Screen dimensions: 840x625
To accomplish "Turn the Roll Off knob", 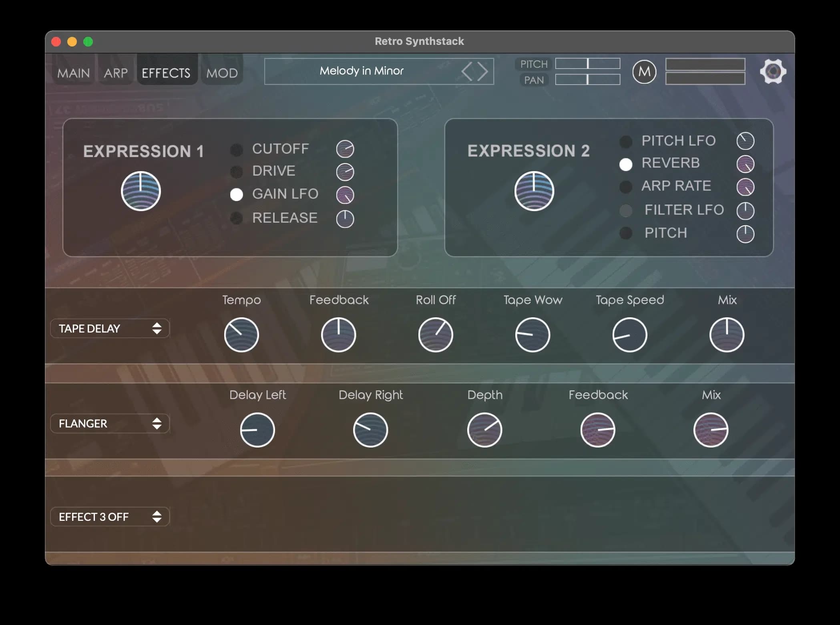I will click(x=436, y=335).
